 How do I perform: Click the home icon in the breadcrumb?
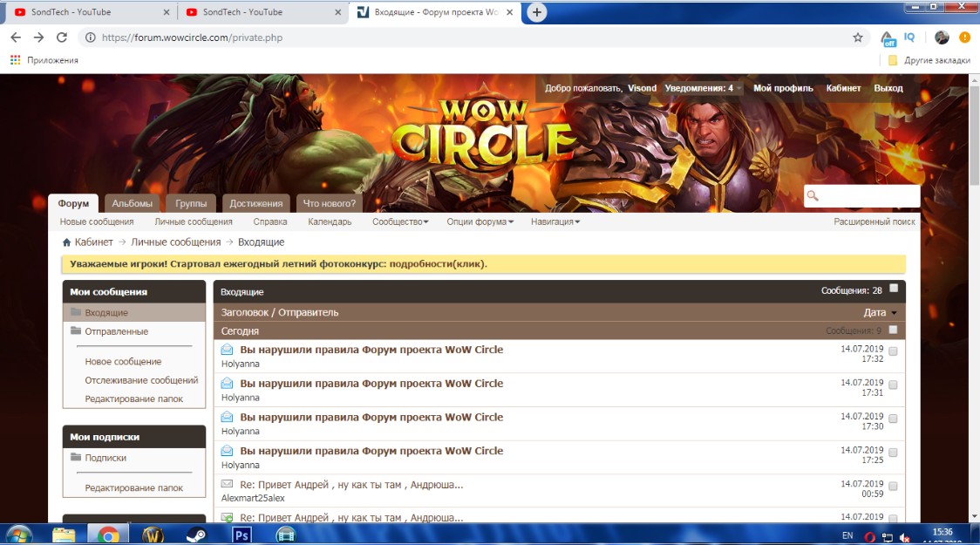[x=66, y=242]
